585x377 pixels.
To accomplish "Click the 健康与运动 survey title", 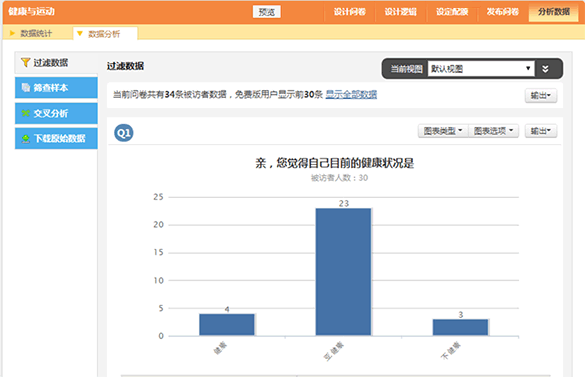I will coord(32,12).
